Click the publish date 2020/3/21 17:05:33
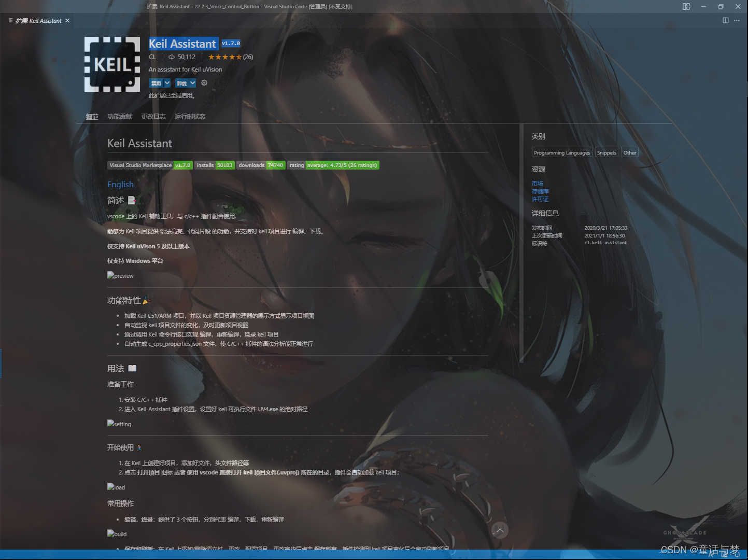Screen dimensions: 748x560 click(x=606, y=228)
